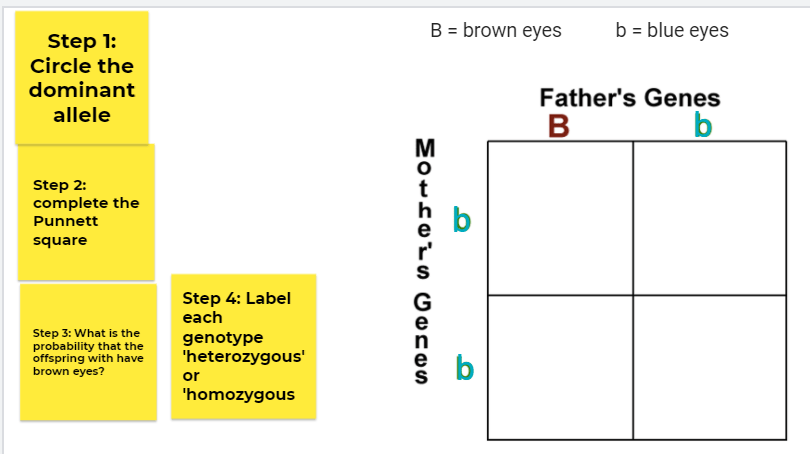
Task: Click the top-left Punnett square cell
Action: [560, 218]
